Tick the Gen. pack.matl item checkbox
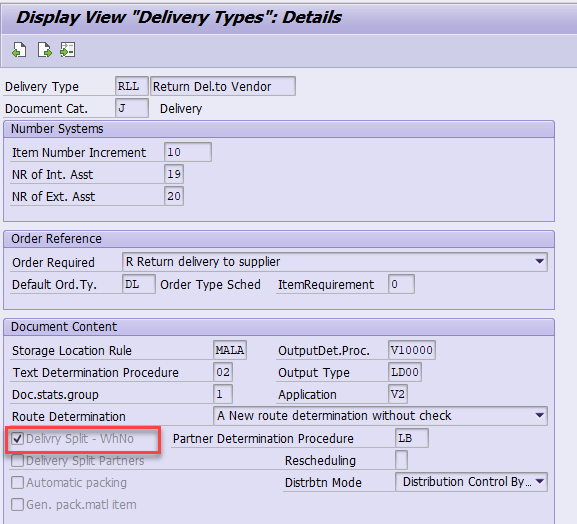The height and width of the screenshot is (524, 577). tap(17, 504)
